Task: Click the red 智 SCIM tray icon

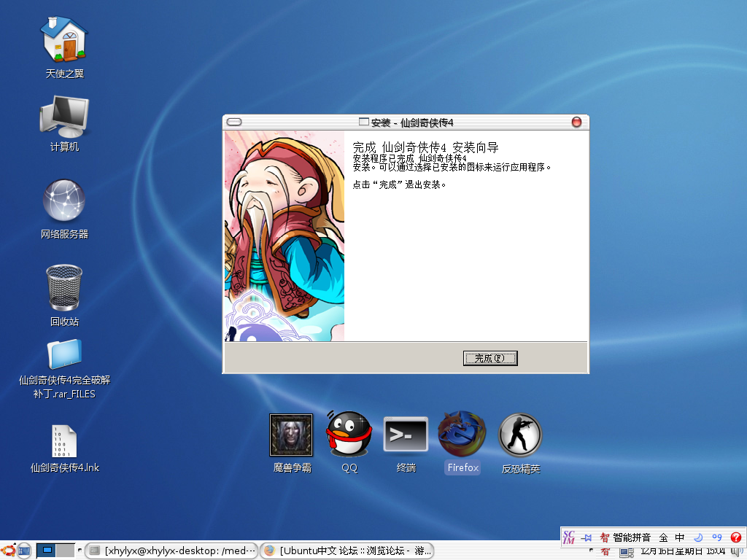Action: click(x=605, y=551)
